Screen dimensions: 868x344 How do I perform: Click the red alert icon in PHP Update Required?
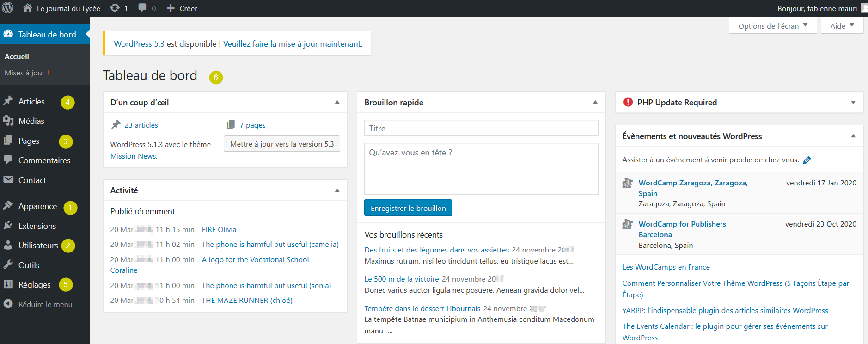click(x=628, y=102)
